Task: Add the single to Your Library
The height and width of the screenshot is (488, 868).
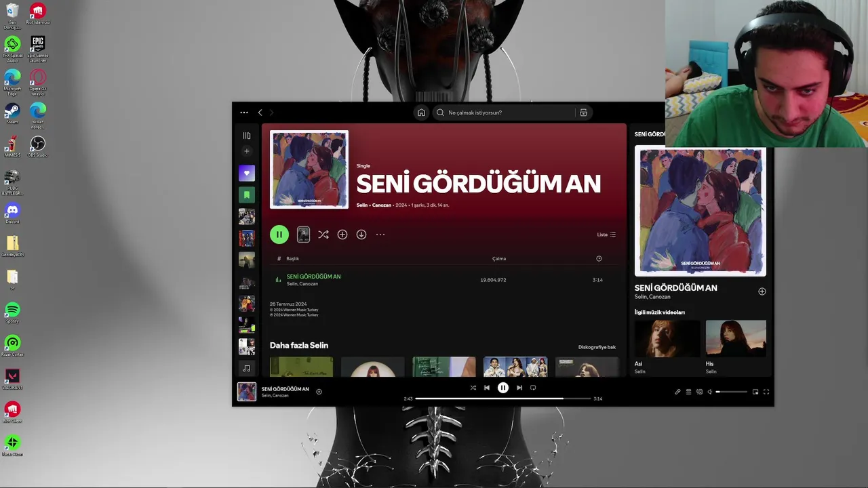Action: pyautogui.click(x=342, y=235)
